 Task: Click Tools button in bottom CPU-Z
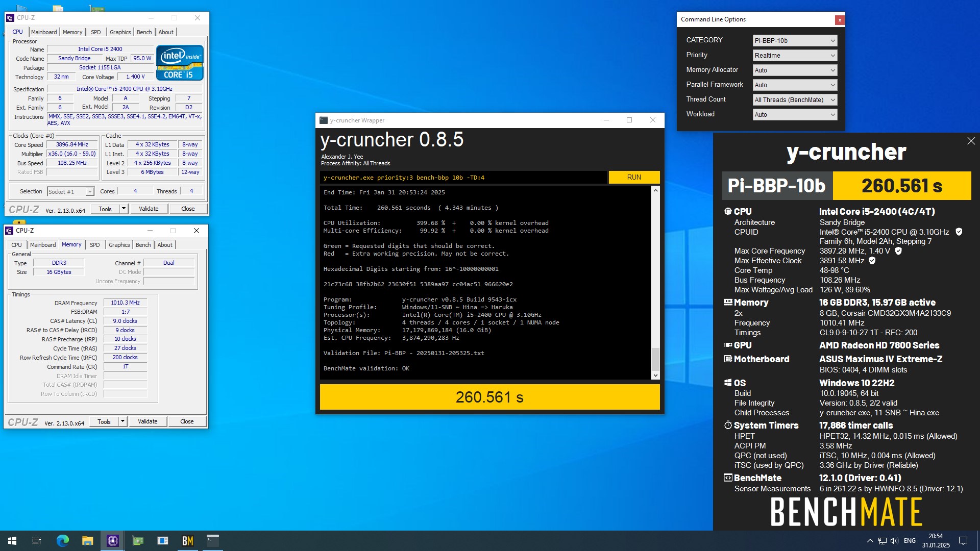104,421
